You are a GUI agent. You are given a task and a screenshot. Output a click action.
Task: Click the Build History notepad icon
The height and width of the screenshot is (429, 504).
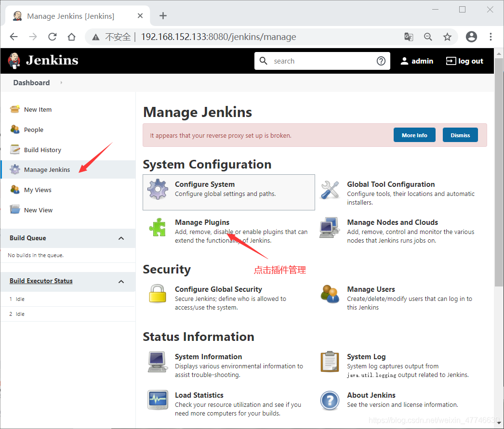click(15, 150)
